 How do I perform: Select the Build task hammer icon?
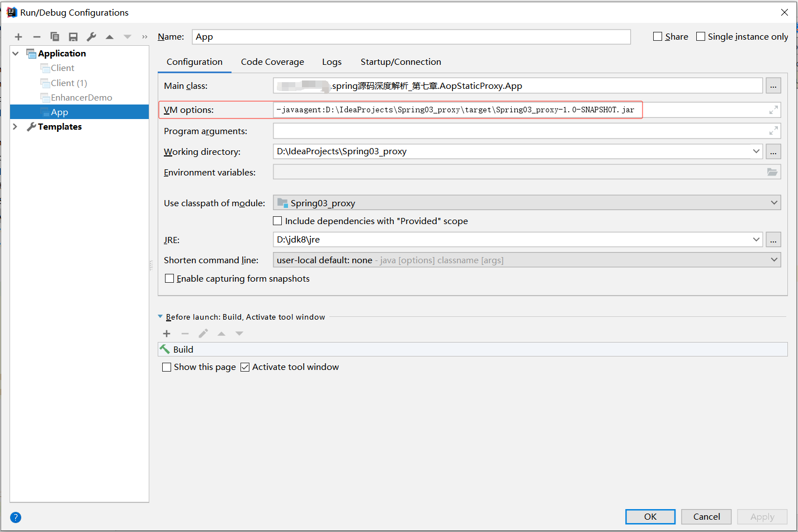point(165,349)
